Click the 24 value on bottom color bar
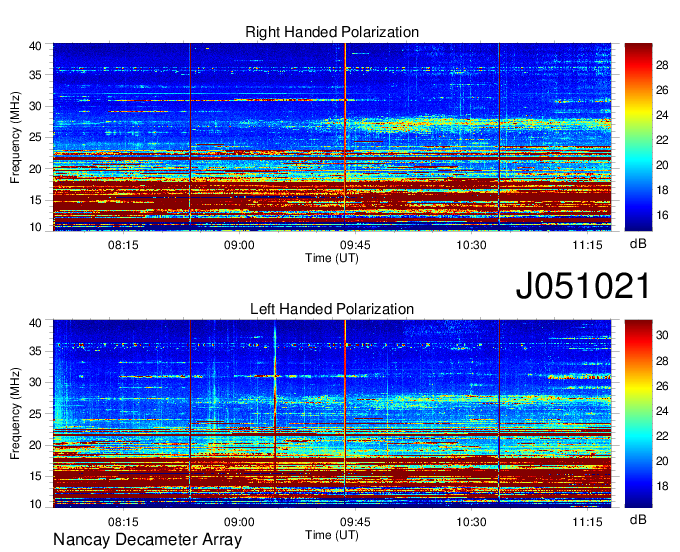 (x=662, y=411)
